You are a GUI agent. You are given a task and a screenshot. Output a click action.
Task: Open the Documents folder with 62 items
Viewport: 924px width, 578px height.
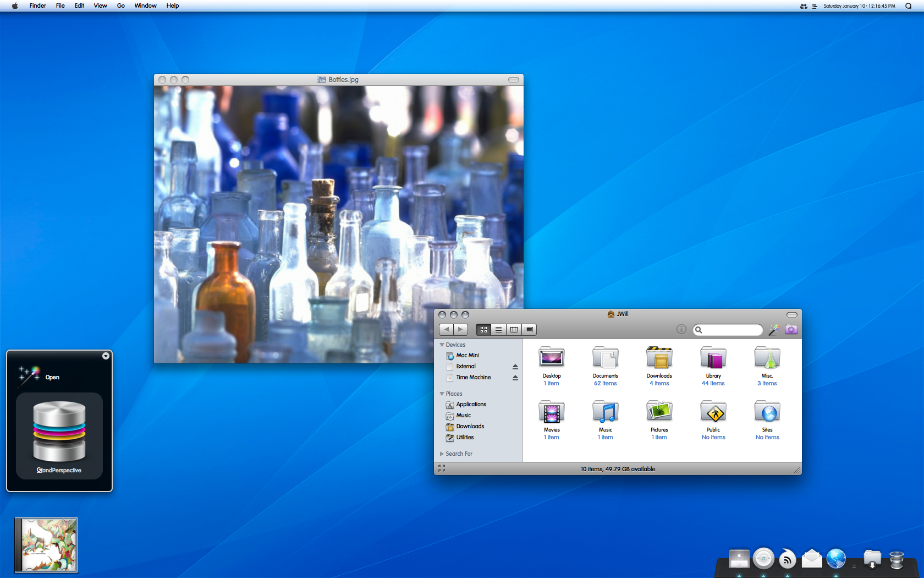tap(605, 358)
